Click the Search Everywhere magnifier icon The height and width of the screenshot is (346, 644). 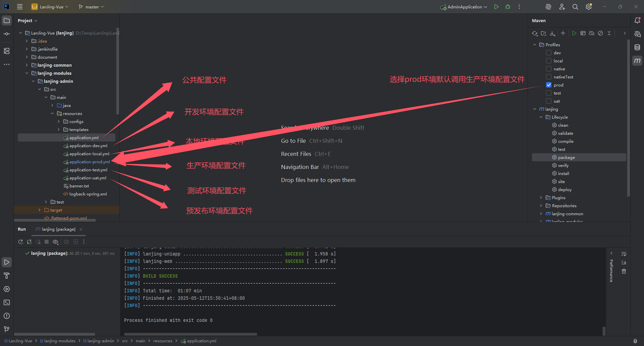pyautogui.click(x=575, y=7)
